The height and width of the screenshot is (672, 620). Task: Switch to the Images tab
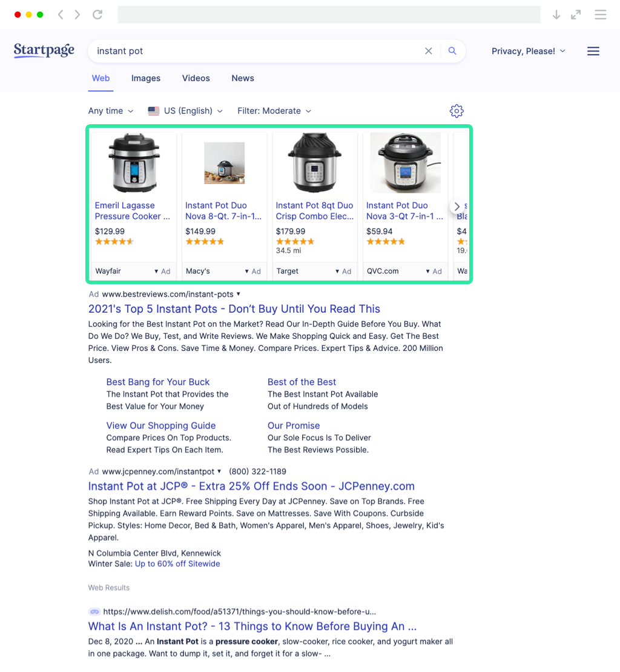pyautogui.click(x=146, y=78)
